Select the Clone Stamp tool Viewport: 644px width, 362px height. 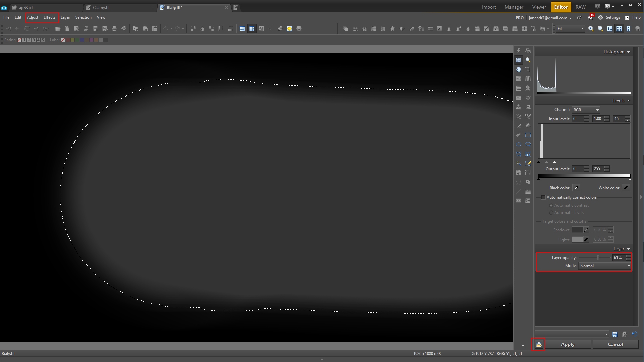[x=519, y=107]
